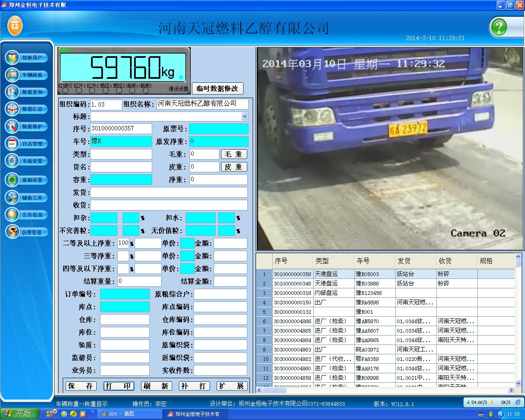Open 车辆称重 vehicle weighing from sidebar
Viewport: 525px width, 420px height.
(x=12, y=75)
